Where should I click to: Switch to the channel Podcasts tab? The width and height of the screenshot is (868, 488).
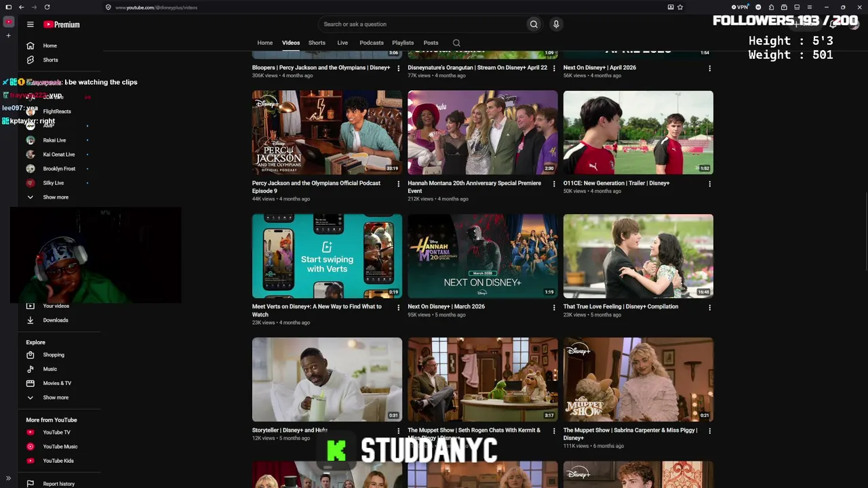(x=372, y=43)
